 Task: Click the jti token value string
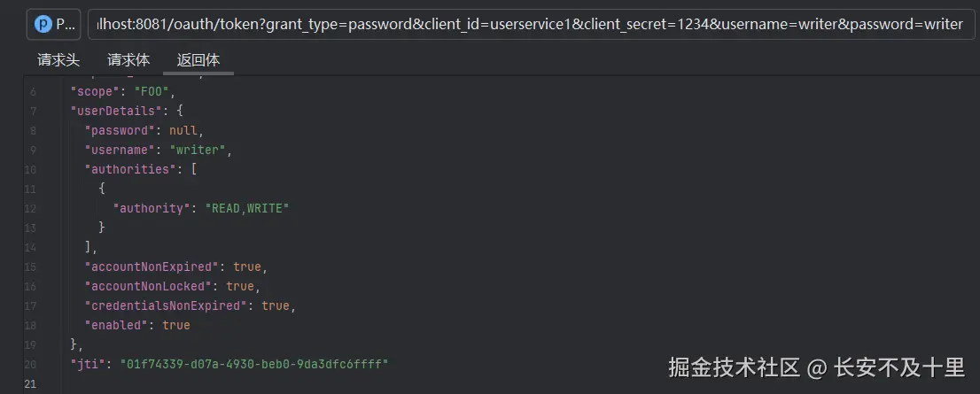point(260,364)
